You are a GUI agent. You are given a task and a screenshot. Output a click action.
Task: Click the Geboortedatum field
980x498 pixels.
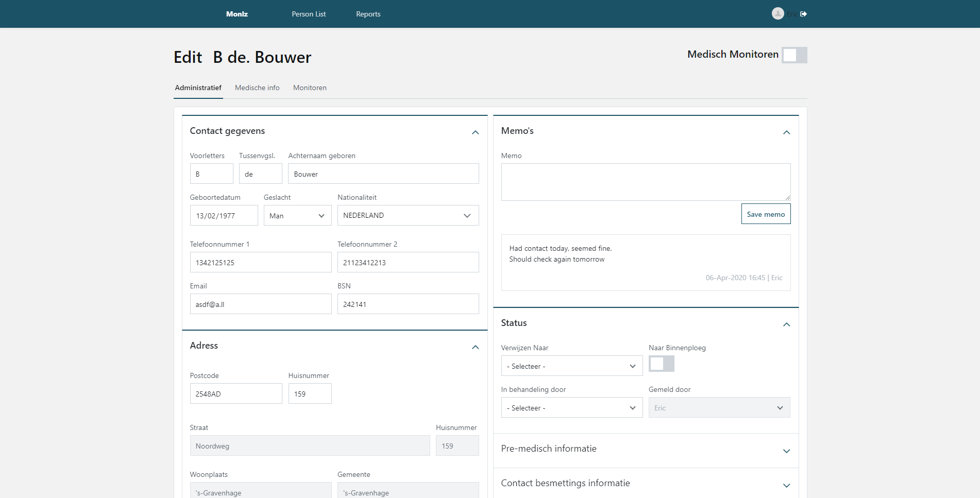(x=224, y=215)
